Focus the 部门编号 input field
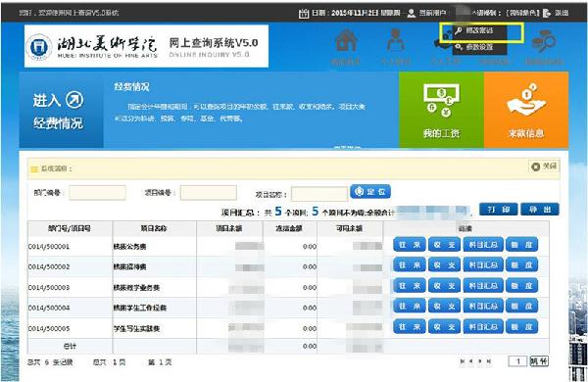This screenshot has height=382, width=588. click(97, 193)
